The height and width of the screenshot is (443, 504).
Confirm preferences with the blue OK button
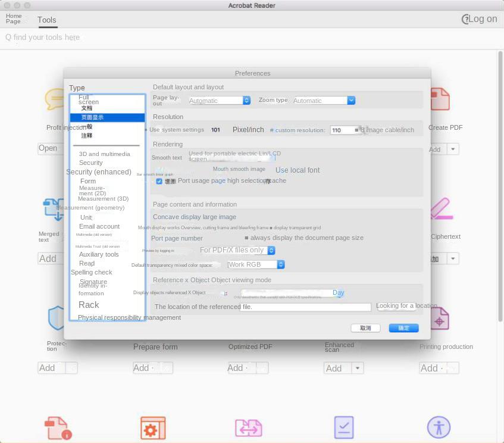click(403, 328)
